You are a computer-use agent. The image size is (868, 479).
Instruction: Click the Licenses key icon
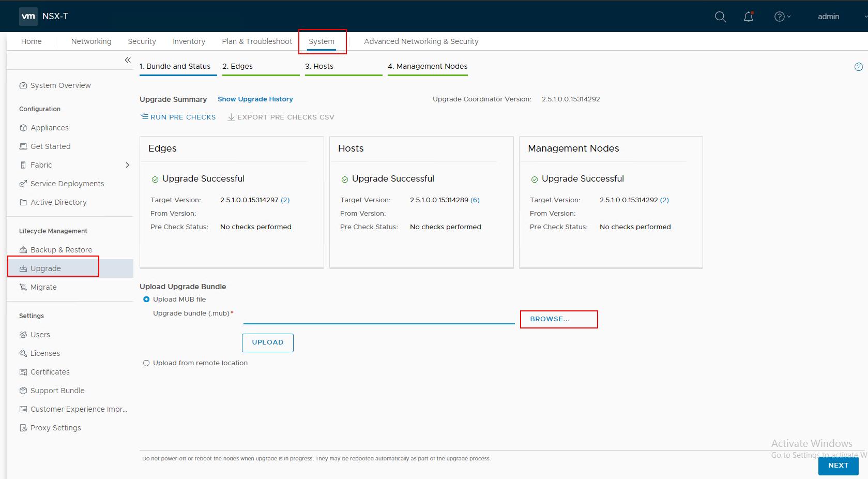click(x=23, y=353)
